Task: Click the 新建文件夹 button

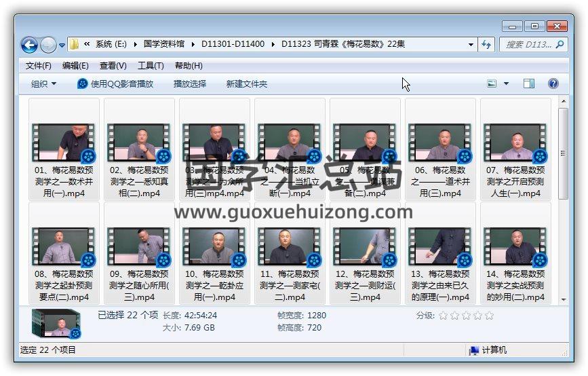Action: pyautogui.click(x=247, y=83)
